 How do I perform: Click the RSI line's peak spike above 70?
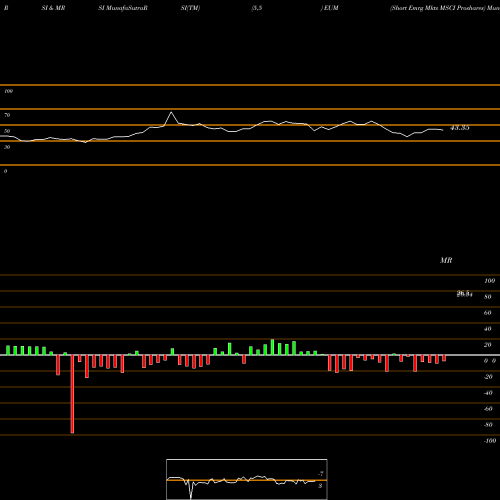pos(171,113)
